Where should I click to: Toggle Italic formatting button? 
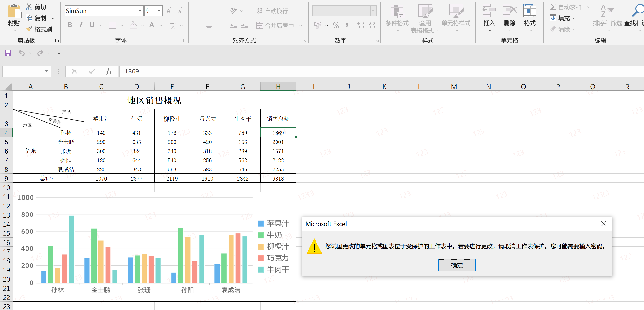pos(81,25)
